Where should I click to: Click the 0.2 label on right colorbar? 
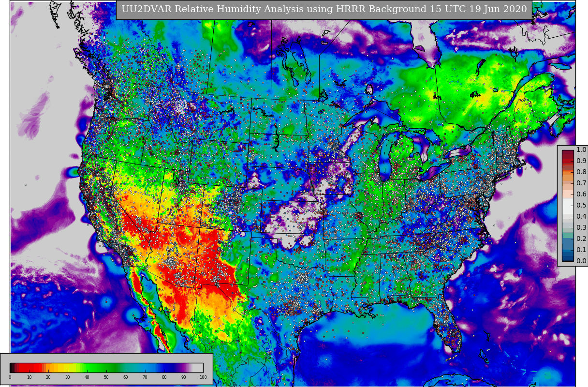pos(581,239)
